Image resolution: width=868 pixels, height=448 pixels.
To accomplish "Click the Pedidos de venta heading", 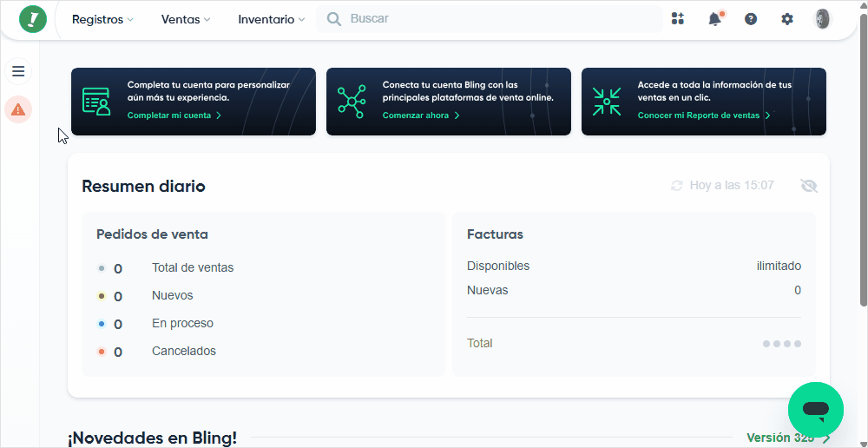I will point(152,234).
